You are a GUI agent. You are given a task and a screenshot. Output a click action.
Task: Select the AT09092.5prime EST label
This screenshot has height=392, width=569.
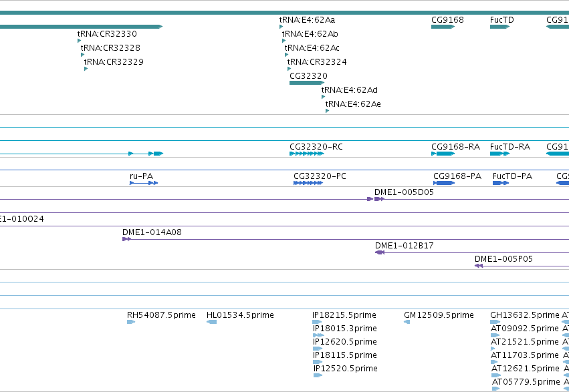click(x=525, y=329)
